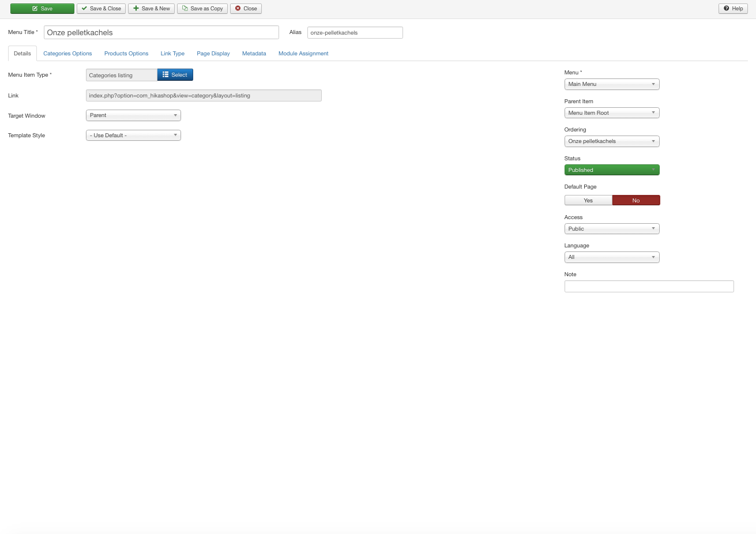Open the Access dropdown
The width and height of the screenshot is (756, 534).
(612, 229)
